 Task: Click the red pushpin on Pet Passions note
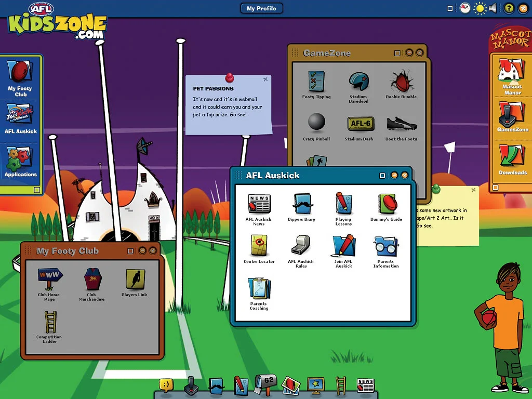tap(230, 78)
